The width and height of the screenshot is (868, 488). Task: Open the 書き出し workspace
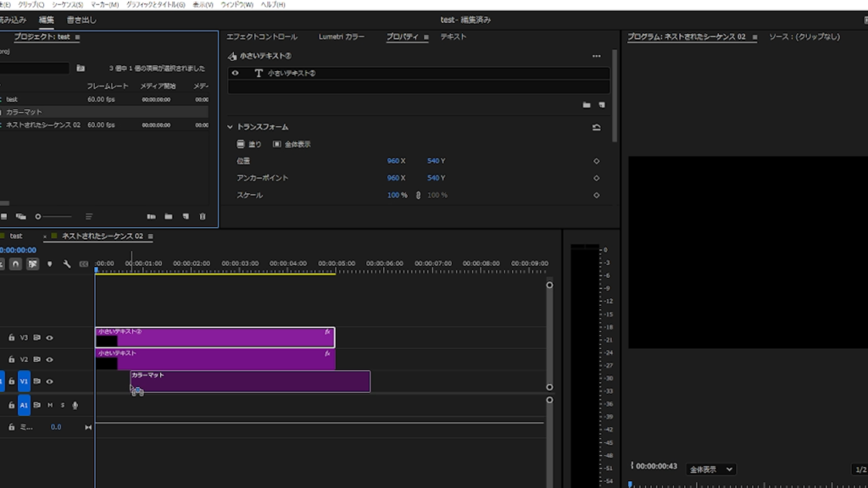(81, 20)
